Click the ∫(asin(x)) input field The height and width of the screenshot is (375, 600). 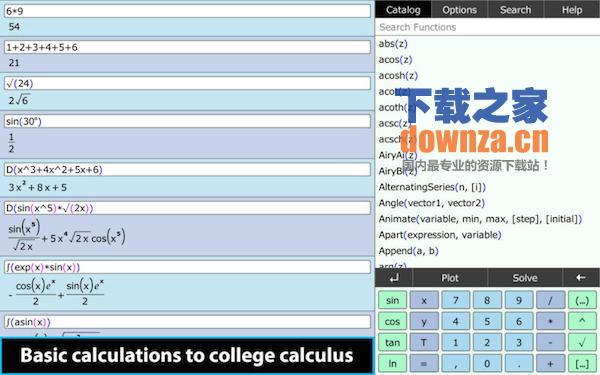click(x=187, y=322)
